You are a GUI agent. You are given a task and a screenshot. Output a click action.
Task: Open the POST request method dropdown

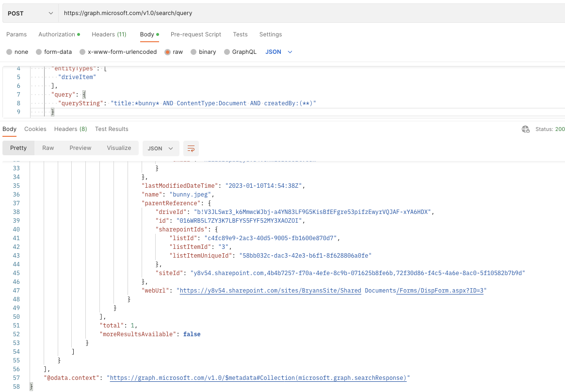point(30,13)
